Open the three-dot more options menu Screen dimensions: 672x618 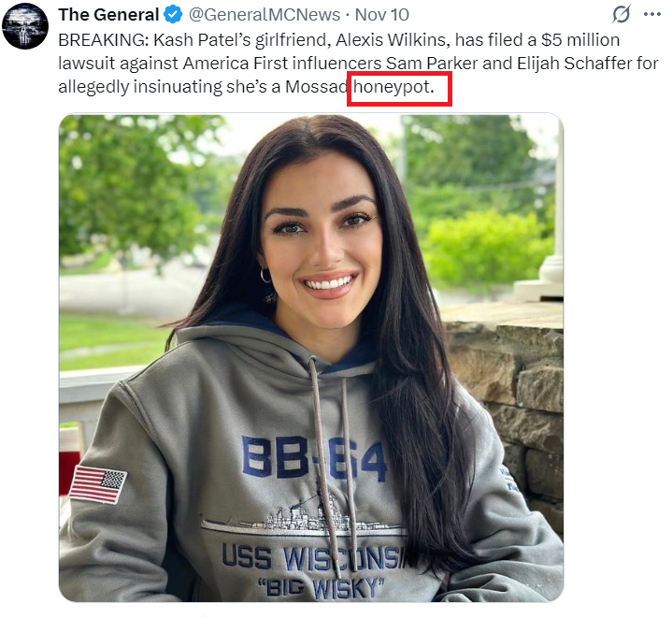click(652, 15)
